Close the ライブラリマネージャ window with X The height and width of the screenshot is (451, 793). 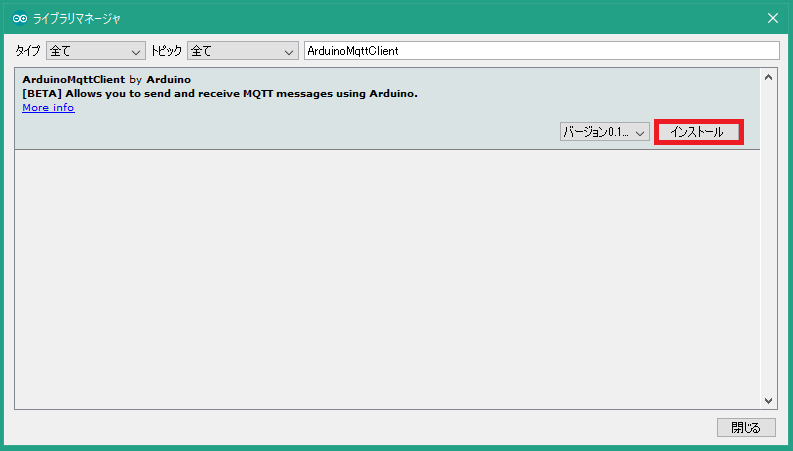point(772,18)
